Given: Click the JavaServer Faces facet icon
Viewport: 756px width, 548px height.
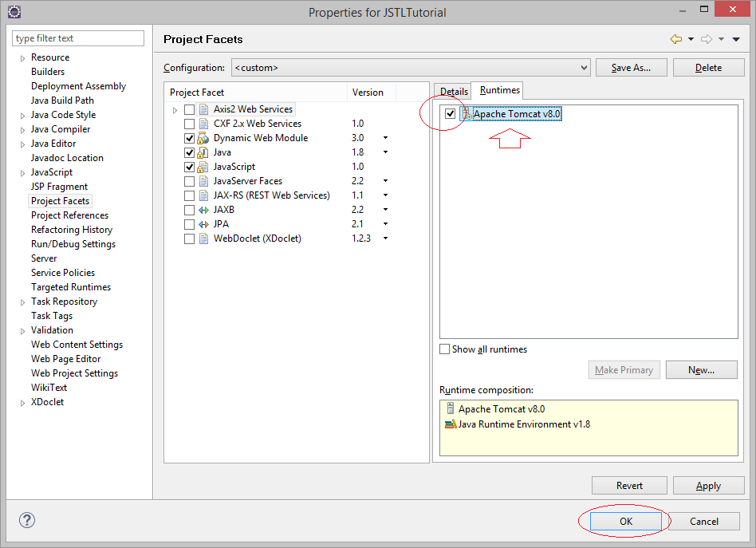Looking at the screenshot, I should click(204, 181).
